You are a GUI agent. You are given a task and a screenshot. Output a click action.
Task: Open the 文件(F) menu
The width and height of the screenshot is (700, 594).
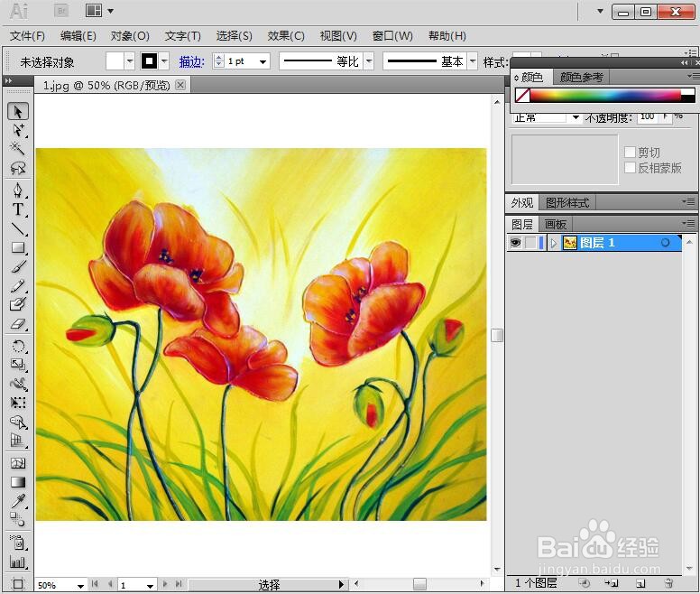point(27,36)
